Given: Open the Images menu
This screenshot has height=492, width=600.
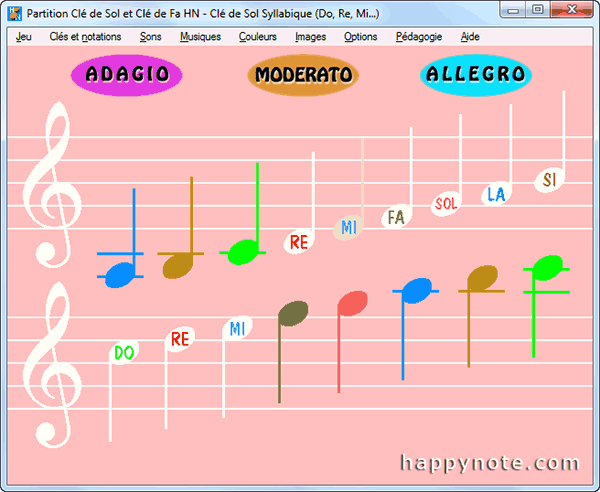Looking at the screenshot, I should (310, 37).
